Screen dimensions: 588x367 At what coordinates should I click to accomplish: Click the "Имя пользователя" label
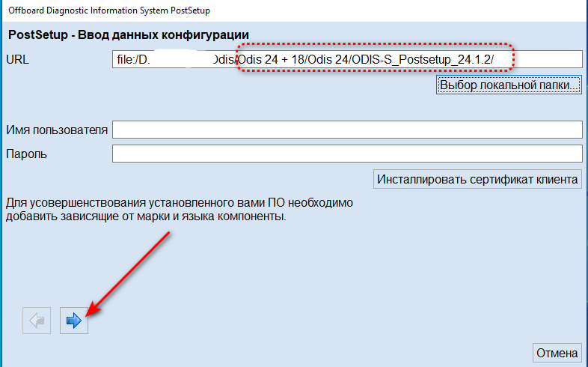click(57, 130)
